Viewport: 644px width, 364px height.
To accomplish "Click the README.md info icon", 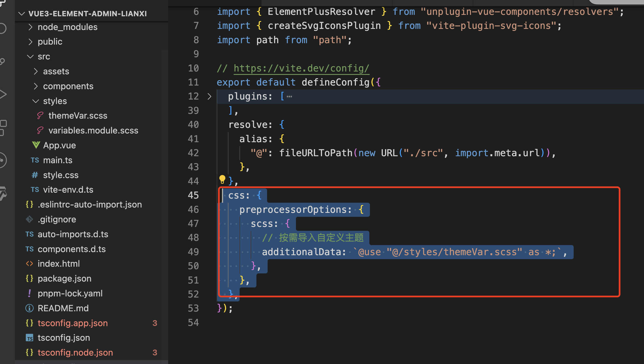I will [x=29, y=308].
